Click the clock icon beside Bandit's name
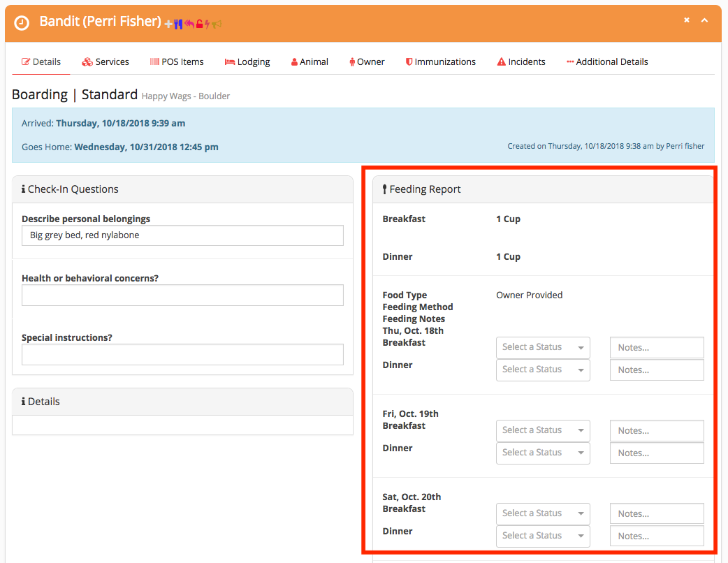The height and width of the screenshot is (563, 728). coord(21,23)
